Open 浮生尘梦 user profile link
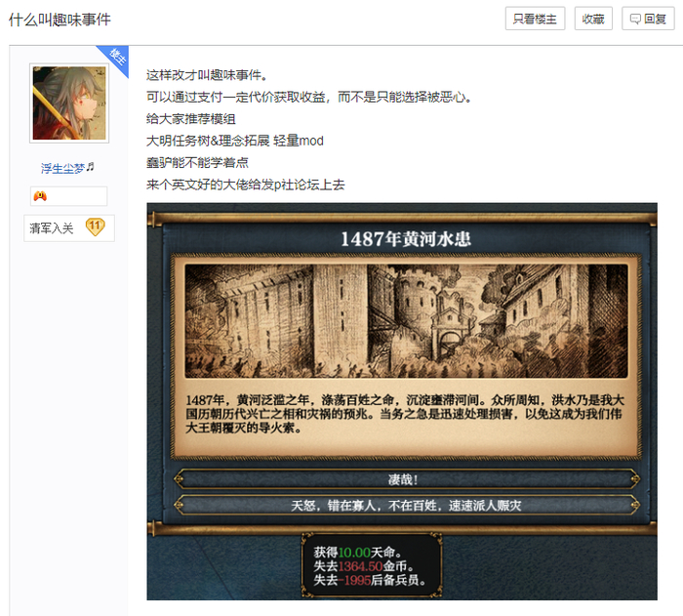683x616 pixels. tap(62, 168)
